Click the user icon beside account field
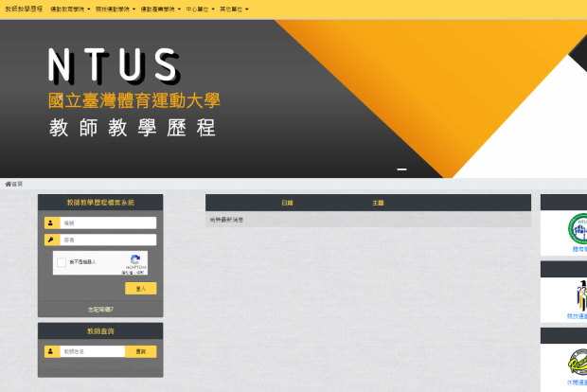 tap(52, 223)
